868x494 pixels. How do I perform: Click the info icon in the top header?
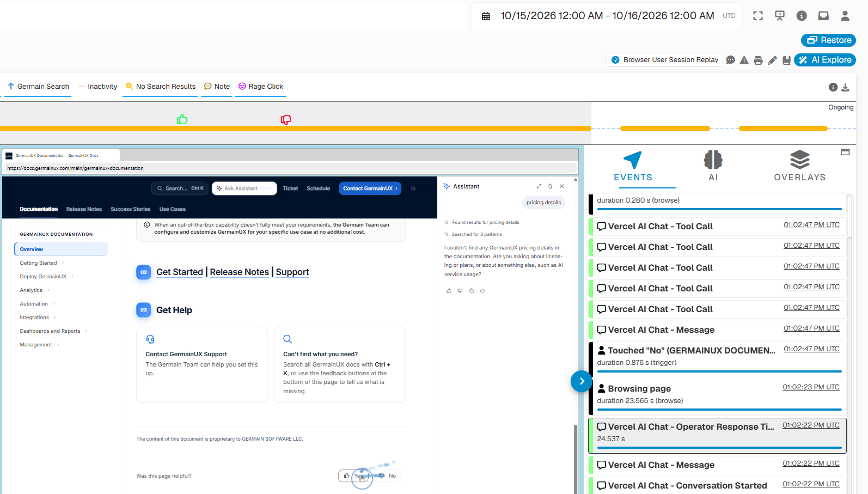[802, 16]
